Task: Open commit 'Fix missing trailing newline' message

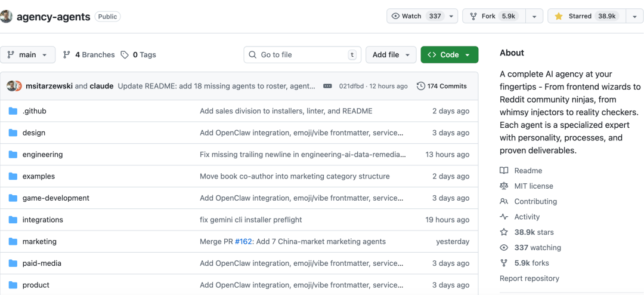Action: [x=303, y=155]
